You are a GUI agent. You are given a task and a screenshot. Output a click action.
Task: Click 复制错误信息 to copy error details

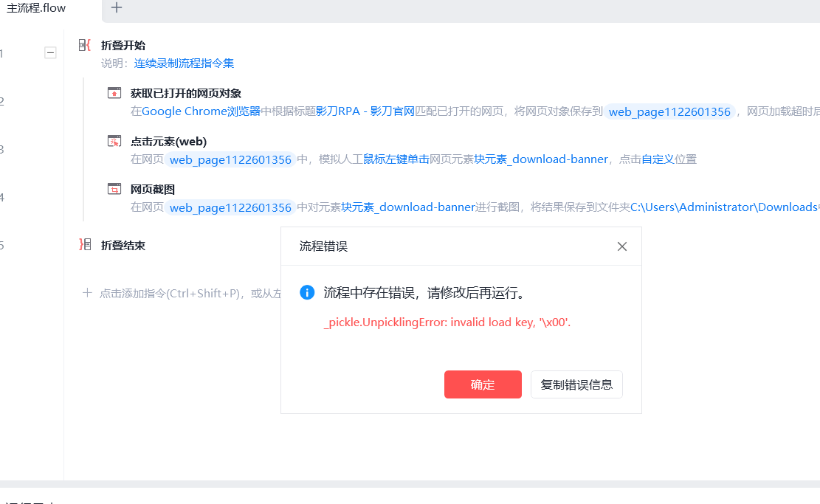click(576, 384)
